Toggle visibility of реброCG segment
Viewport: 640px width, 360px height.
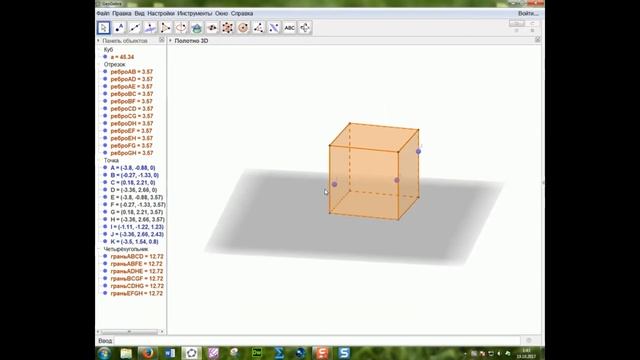(x=105, y=116)
